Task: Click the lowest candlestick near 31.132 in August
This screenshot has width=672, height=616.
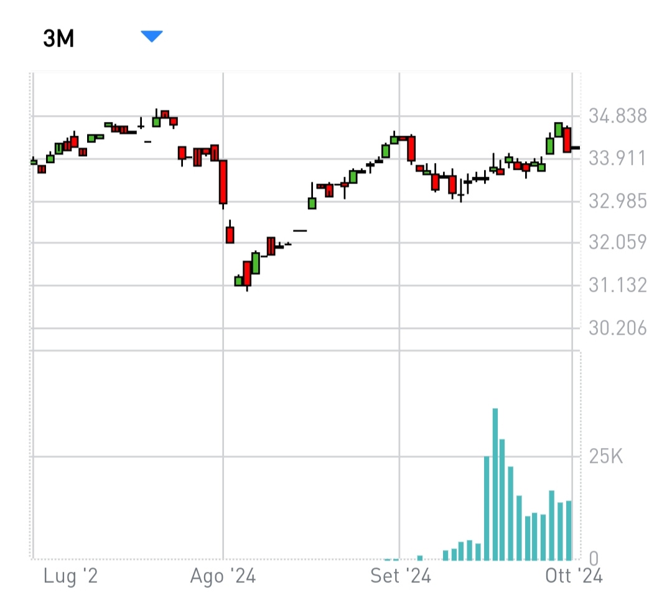Action: (x=247, y=275)
